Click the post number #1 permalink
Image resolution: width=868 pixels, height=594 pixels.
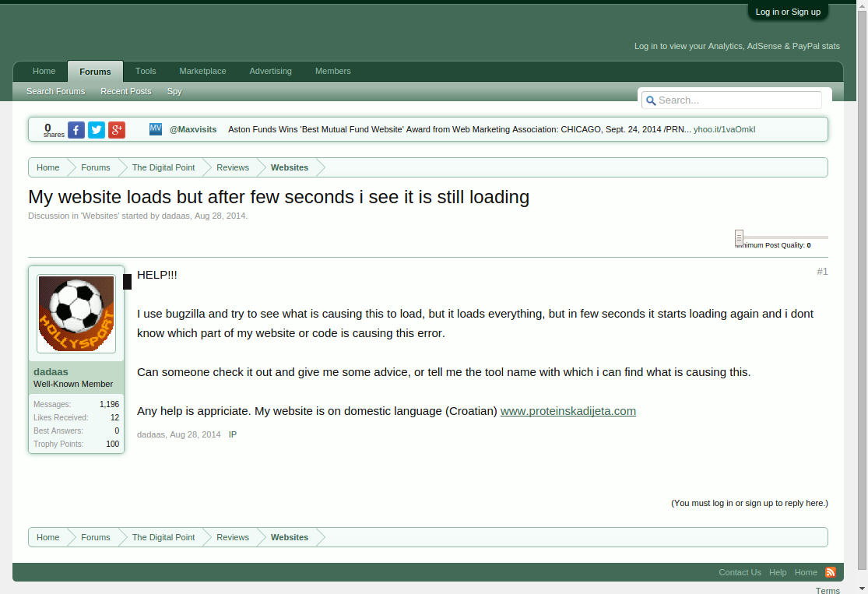click(x=822, y=272)
